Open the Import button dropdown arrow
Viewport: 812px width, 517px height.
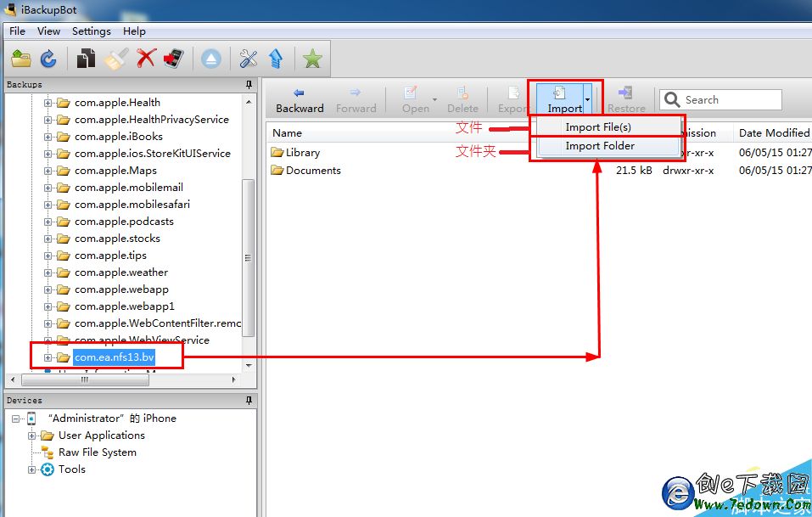tap(587, 100)
